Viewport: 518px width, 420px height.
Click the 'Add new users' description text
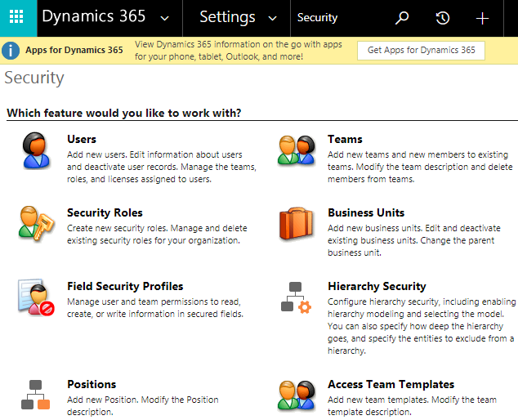pyautogui.click(x=162, y=167)
